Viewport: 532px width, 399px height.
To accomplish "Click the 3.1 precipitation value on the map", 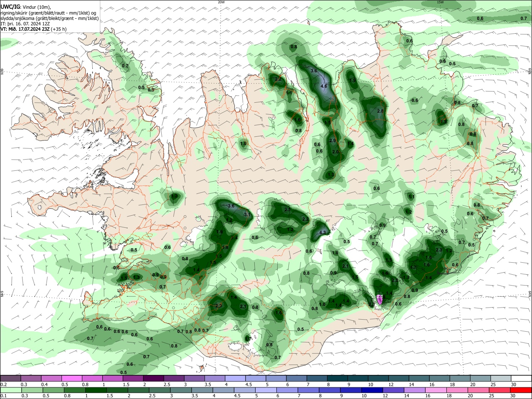I will coord(247,214).
